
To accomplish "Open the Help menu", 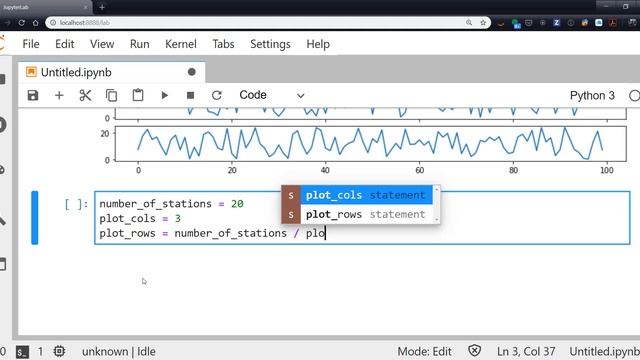I will [318, 44].
